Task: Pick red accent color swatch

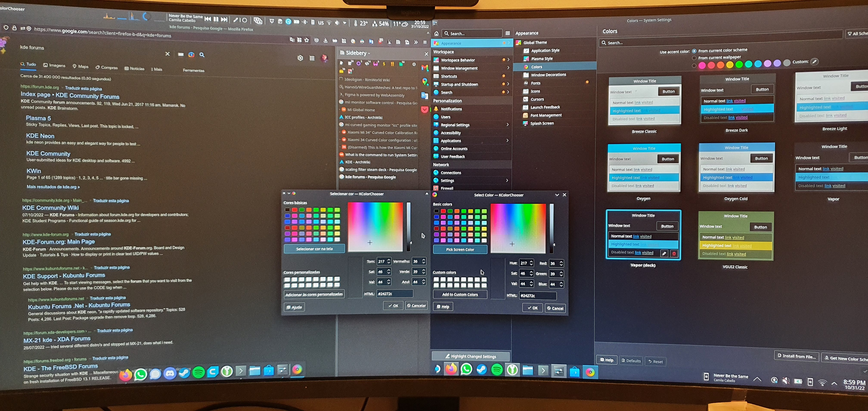Action: click(x=711, y=65)
